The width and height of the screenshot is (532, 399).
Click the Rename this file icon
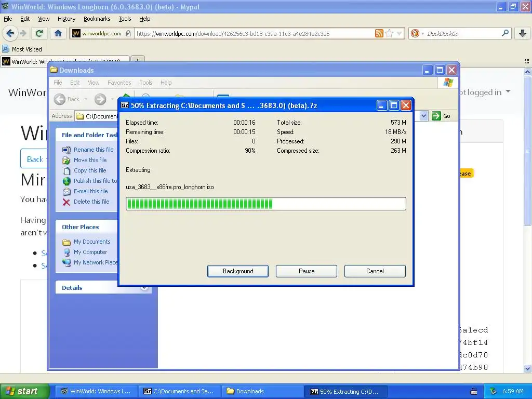[x=66, y=150]
